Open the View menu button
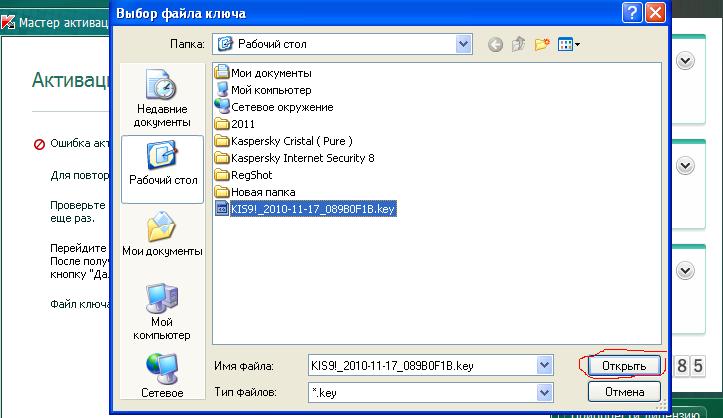723x418 pixels. tap(569, 45)
